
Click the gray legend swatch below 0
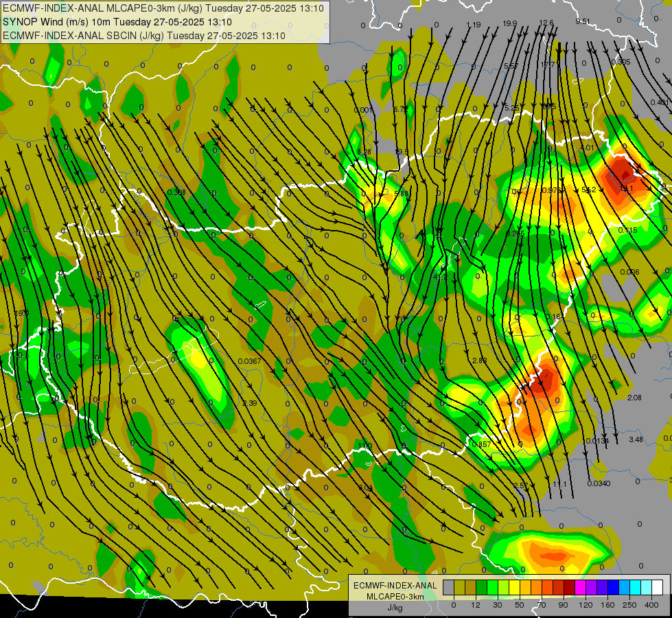click(449, 587)
